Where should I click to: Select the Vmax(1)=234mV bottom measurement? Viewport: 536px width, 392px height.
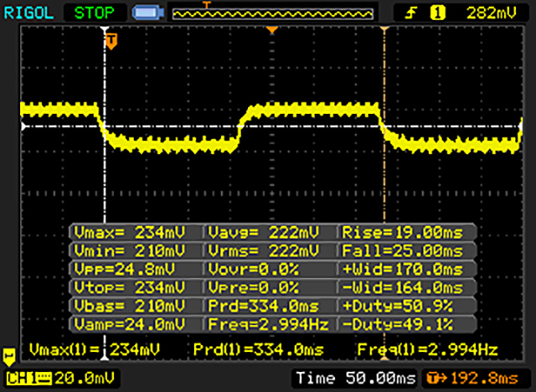77,348
